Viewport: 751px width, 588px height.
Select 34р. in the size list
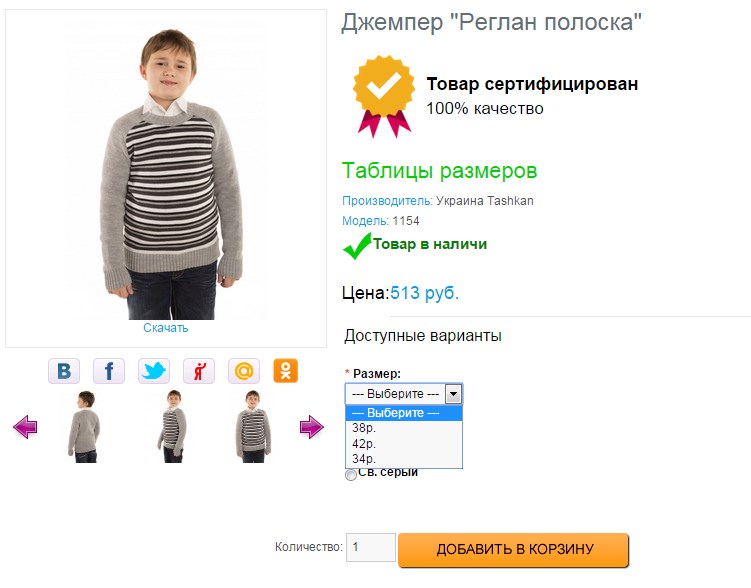click(363, 458)
